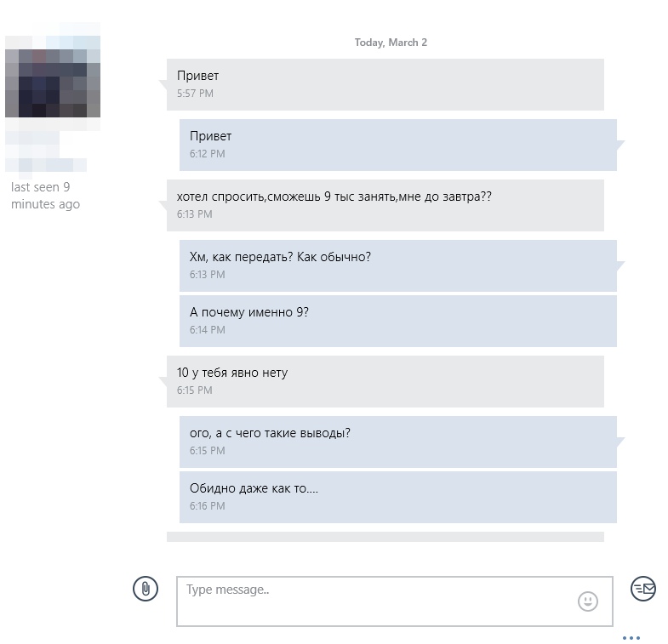The width and height of the screenshot is (668, 644).
Task: Focus the Type message input field
Action: click(374, 601)
